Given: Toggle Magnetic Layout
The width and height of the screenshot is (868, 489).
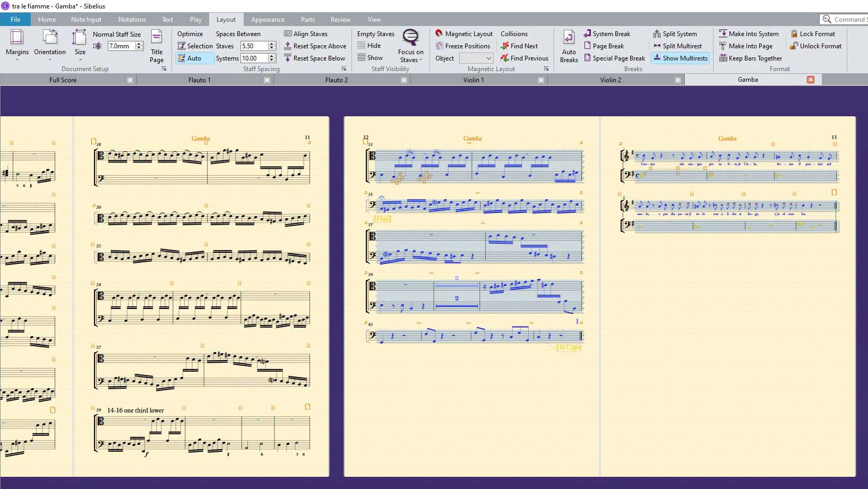Looking at the screenshot, I should (464, 34).
